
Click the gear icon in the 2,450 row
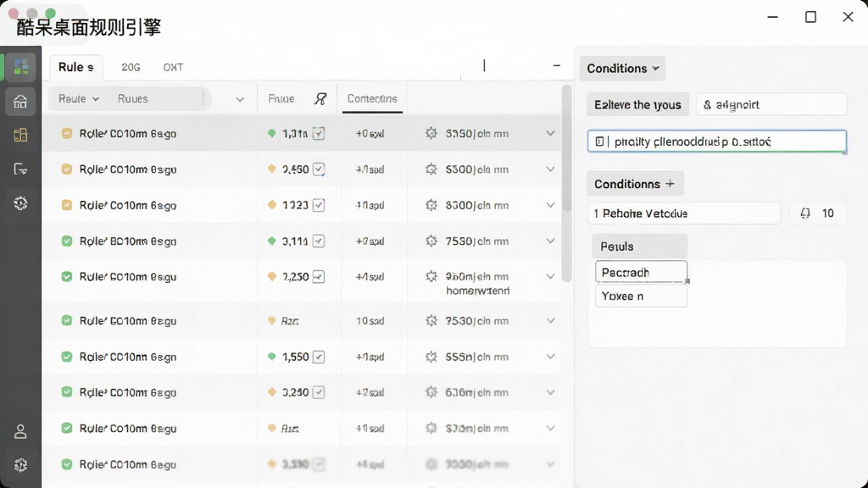(x=431, y=169)
